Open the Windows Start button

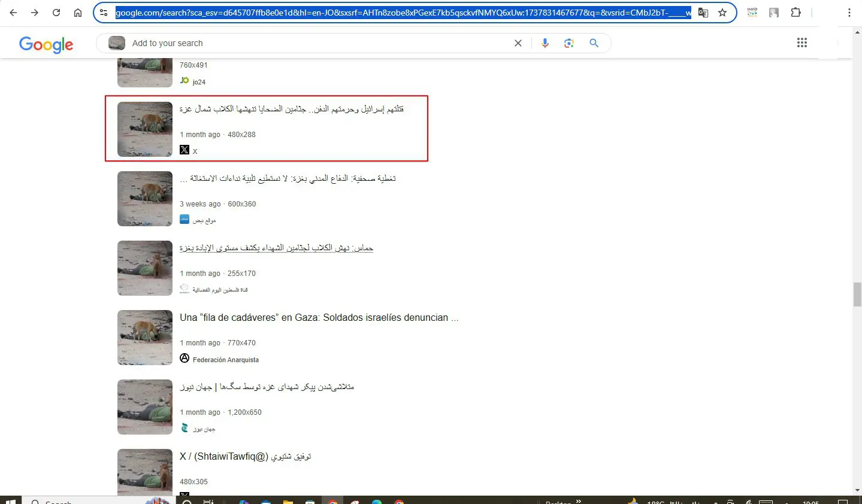coord(11,501)
